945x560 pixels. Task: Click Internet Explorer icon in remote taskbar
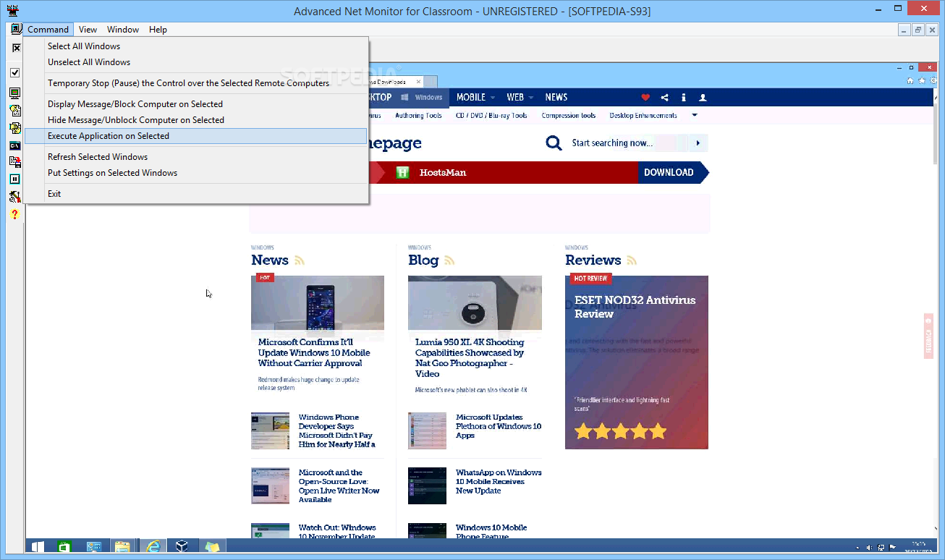pyautogui.click(x=153, y=546)
